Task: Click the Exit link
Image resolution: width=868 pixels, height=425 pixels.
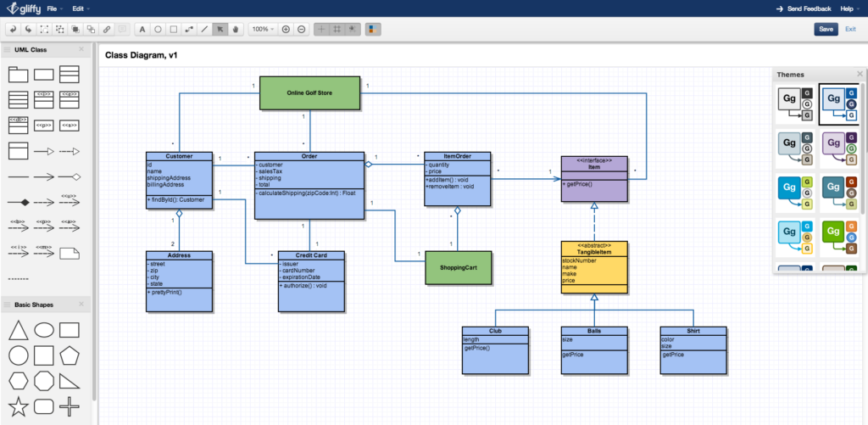Action: click(x=850, y=29)
